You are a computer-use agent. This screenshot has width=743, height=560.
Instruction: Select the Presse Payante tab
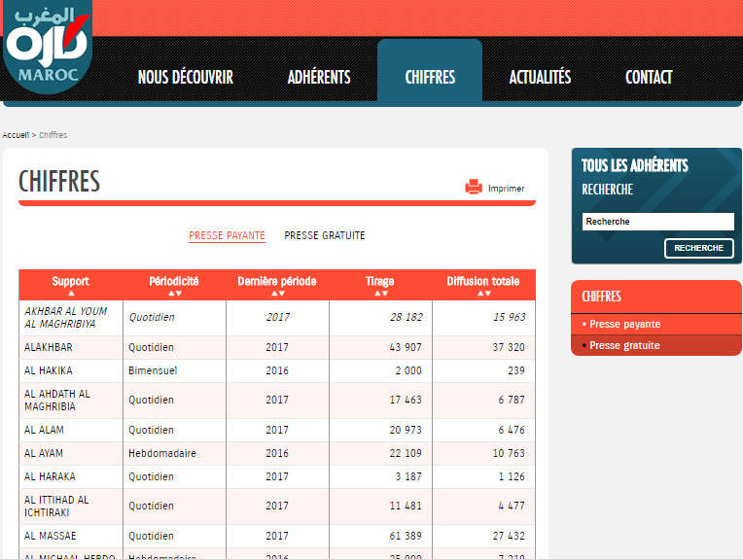click(x=227, y=236)
